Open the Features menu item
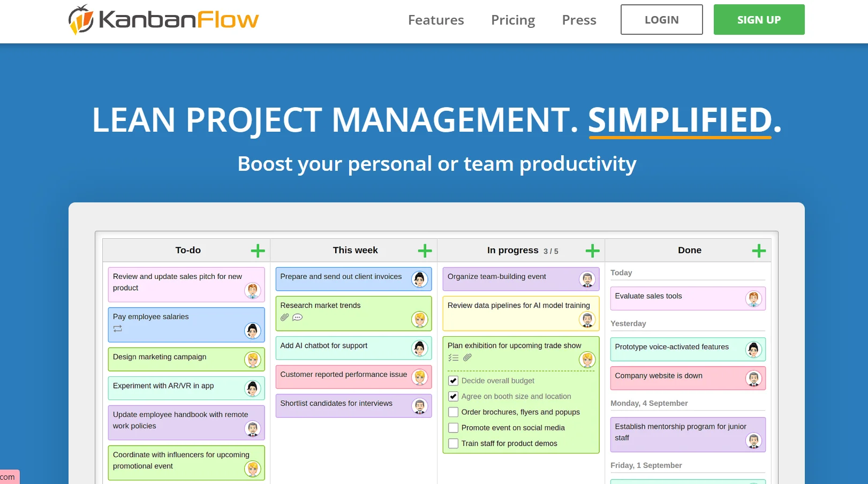Image resolution: width=868 pixels, height=484 pixels. tap(436, 20)
